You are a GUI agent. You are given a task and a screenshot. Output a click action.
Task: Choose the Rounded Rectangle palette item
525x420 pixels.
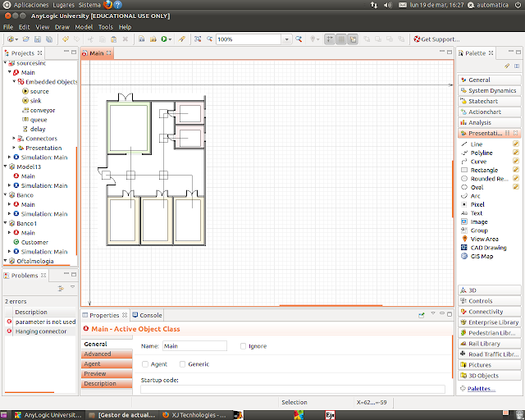tap(489, 179)
